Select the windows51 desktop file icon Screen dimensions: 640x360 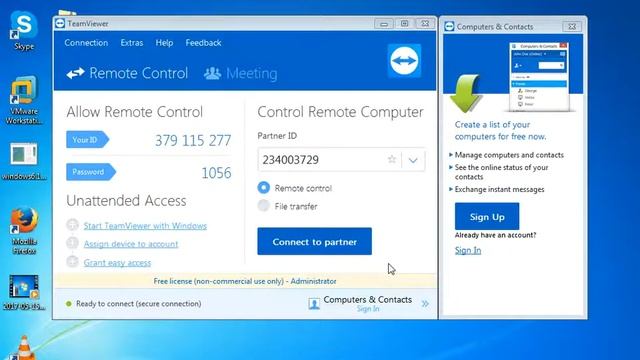pyautogui.click(x=24, y=161)
